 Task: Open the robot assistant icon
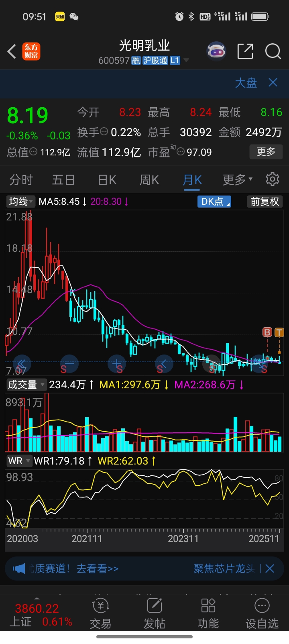click(x=216, y=51)
